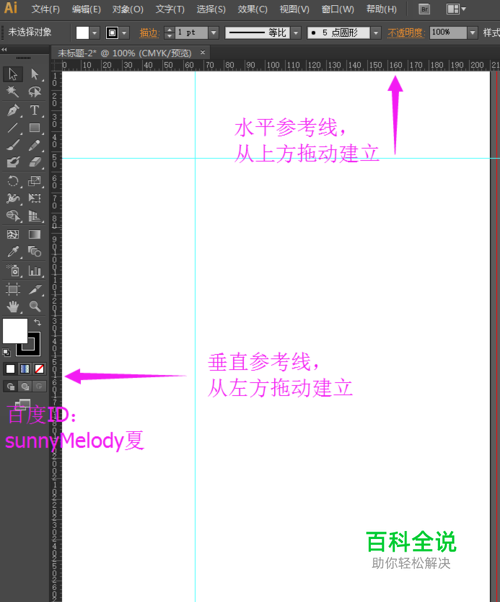Collapse the tools panel arrows
Viewport: 500px width, 602px height.
click(4, 49)
